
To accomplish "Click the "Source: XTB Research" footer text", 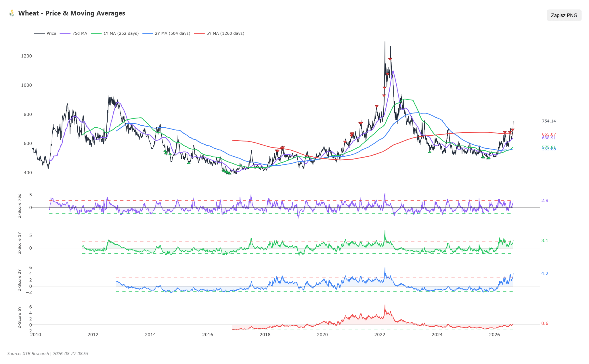I will coord(28,354).
